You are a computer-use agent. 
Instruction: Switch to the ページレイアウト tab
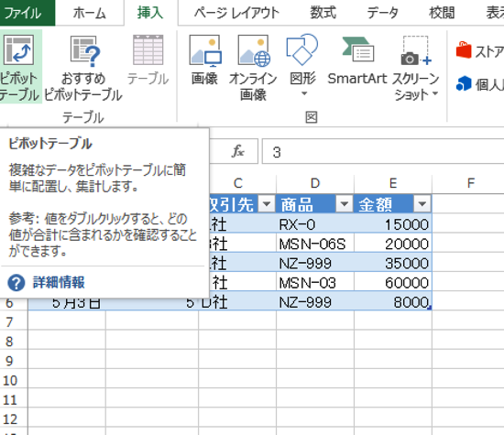[237, 13]
